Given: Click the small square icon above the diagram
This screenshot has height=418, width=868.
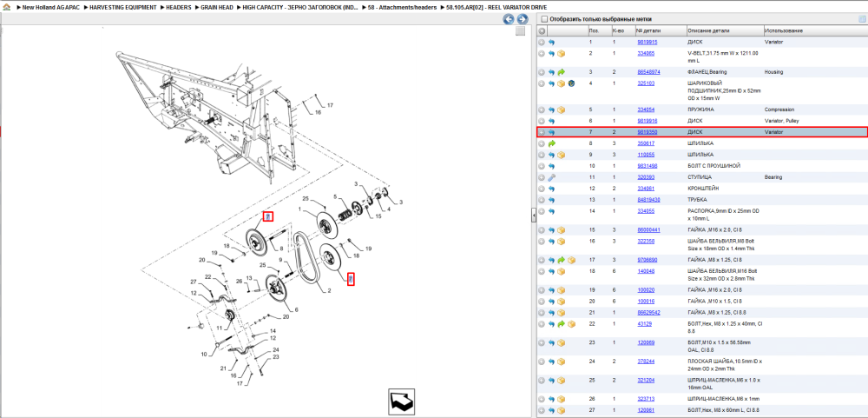Looking at the screenshot, I should click(520, 31).
